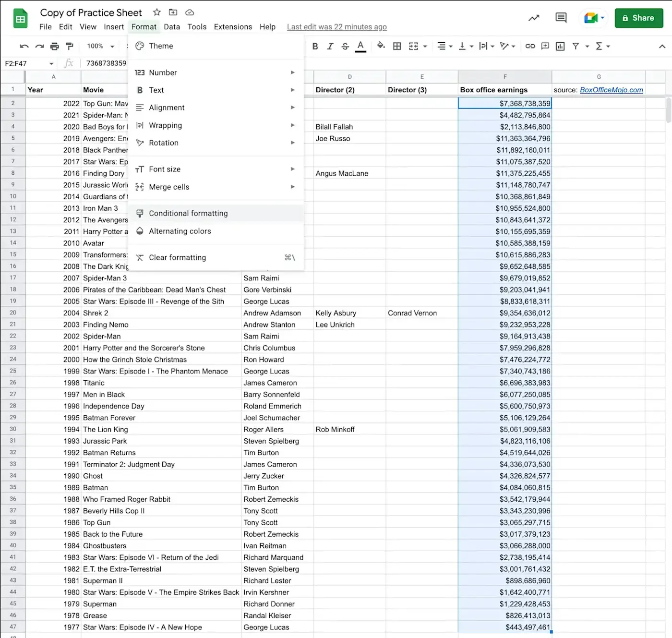Viewport: 672px width, 638px height.
Task: Open the Last edit was 22 minutes ago link
Action: [x=337, y=27]
